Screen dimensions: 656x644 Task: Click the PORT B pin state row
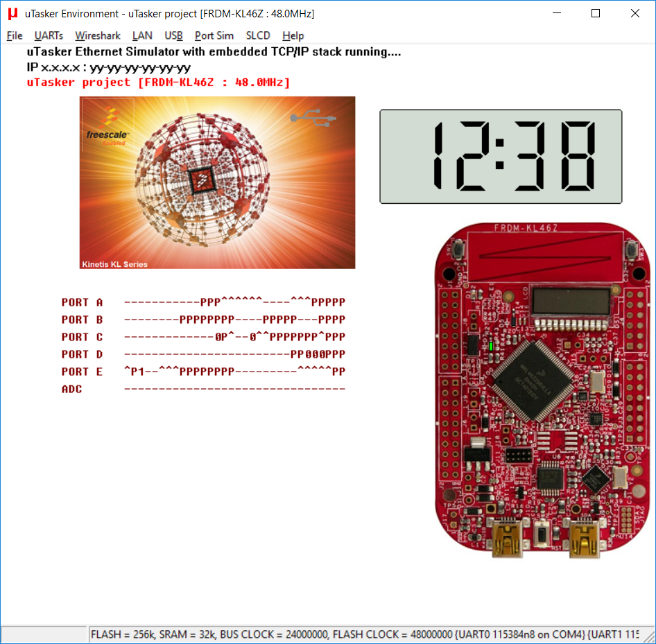(x=203, y=320)
